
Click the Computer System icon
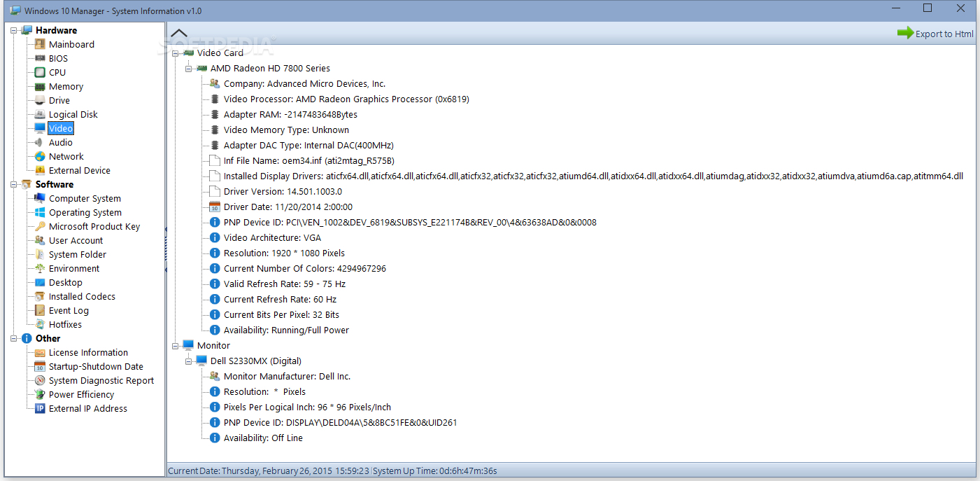coord(40,198)
